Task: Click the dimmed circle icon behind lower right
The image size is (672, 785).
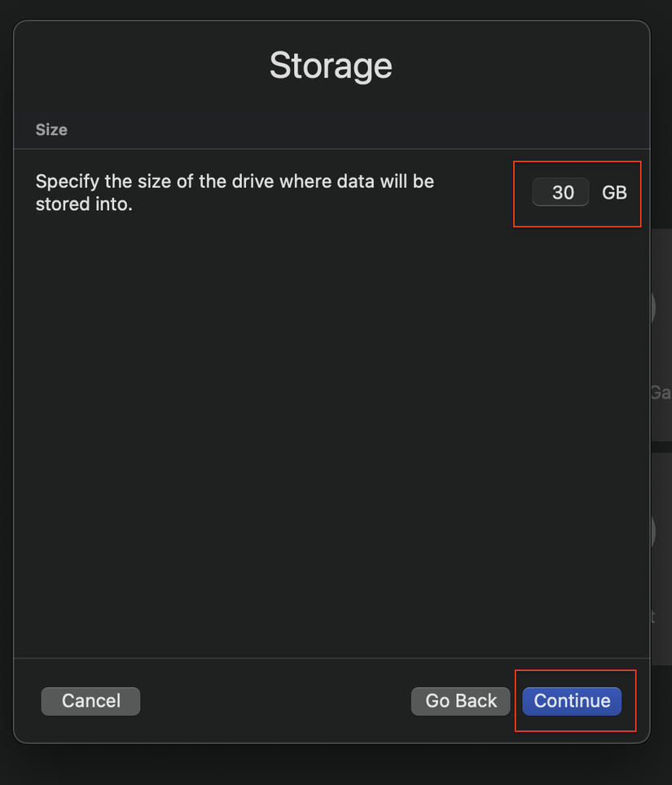Action: 653,531
